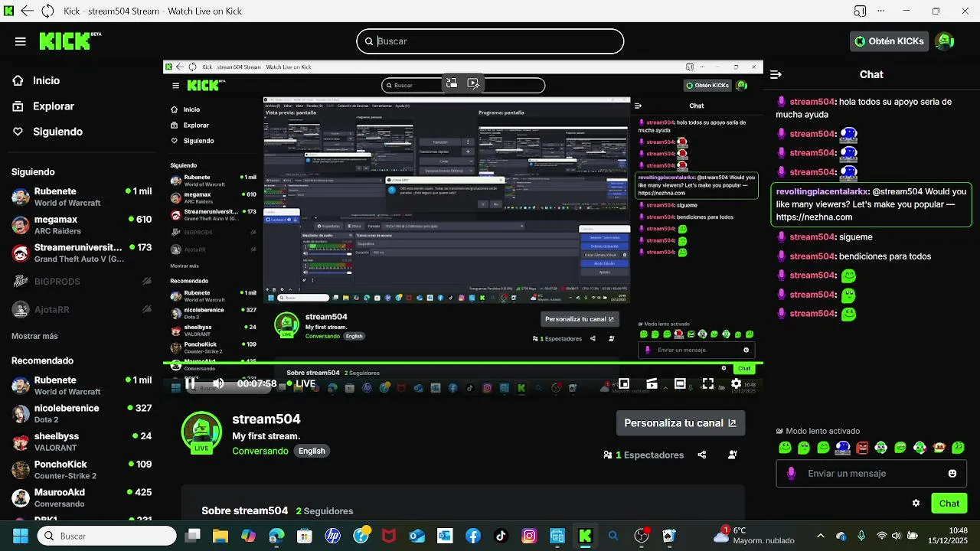The height and width of the screenshot is (551, 980).
Task: Reload the page with refresh icon
Action: [x=47, y=11]
